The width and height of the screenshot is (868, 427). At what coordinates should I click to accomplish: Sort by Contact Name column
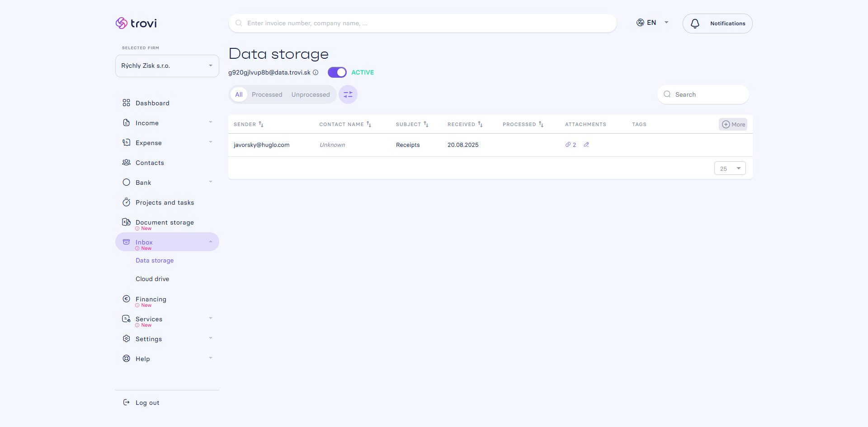pyautogui.click(x=369, y=124)
